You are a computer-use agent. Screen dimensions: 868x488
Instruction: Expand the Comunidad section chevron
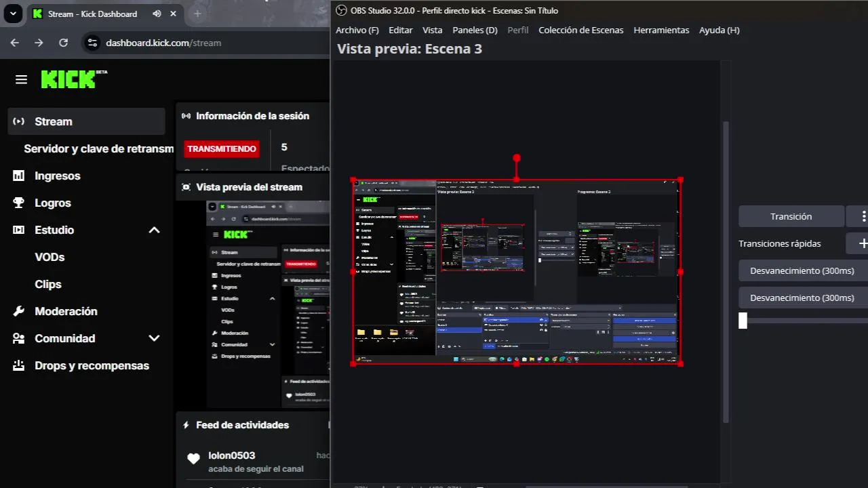coord(154,338)
